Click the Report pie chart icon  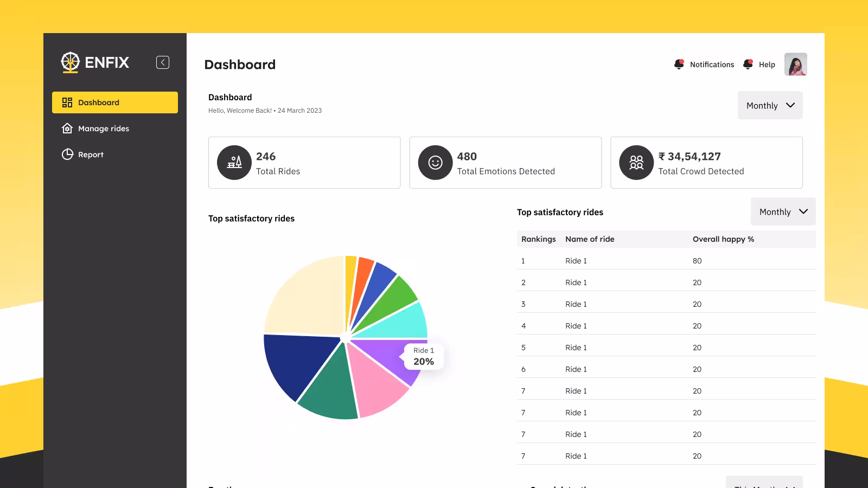pyautogui.click(x=67, y=155)
